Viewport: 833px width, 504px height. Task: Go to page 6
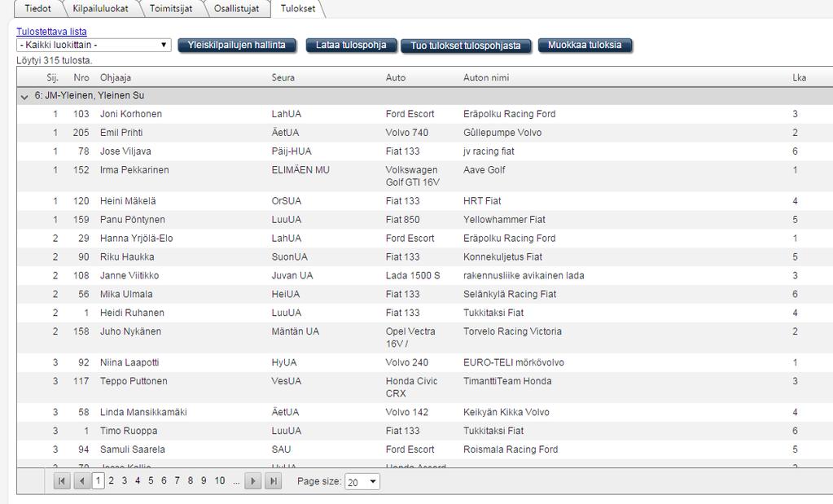click(164, 480)
